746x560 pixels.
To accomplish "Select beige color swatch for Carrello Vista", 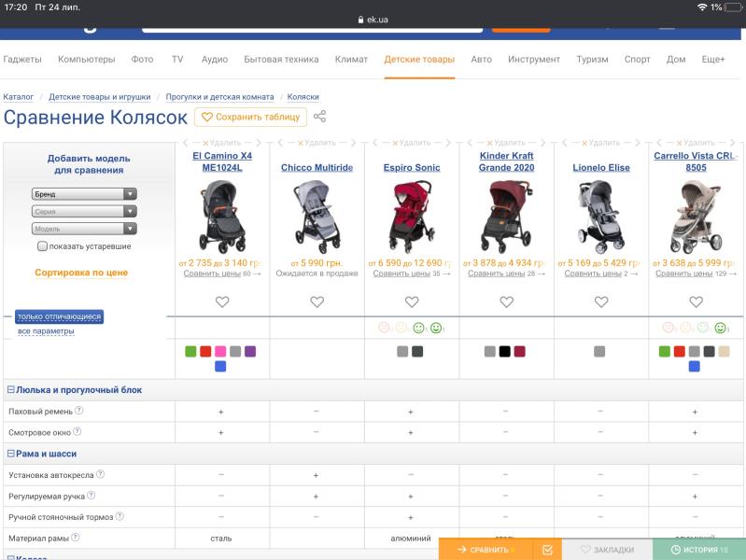I will 725,351.
